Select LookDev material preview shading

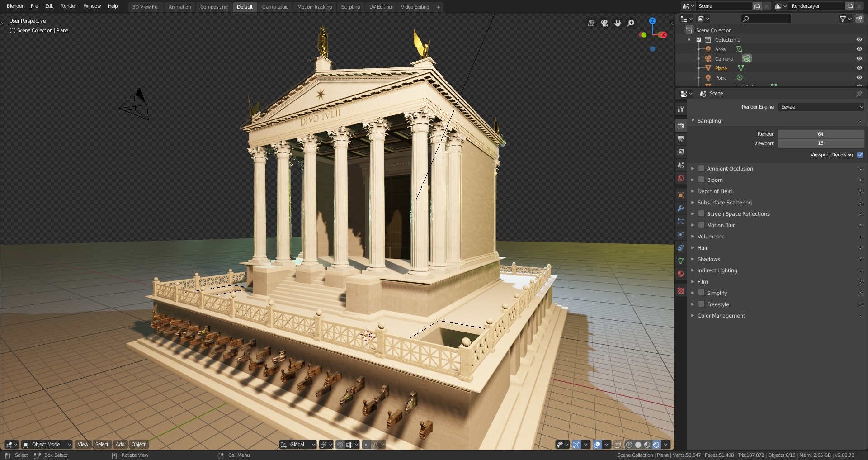647,445
